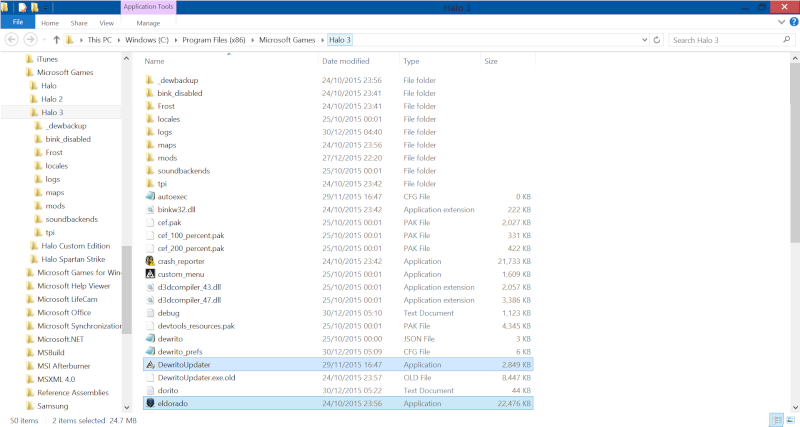Click the soundbackends folder icon in file list
The image size is (800, 427).
point(149,170)
